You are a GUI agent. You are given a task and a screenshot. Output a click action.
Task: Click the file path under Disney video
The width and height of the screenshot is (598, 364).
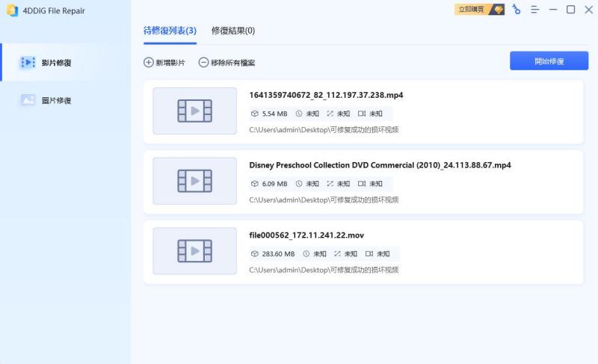tap(324, 200)
